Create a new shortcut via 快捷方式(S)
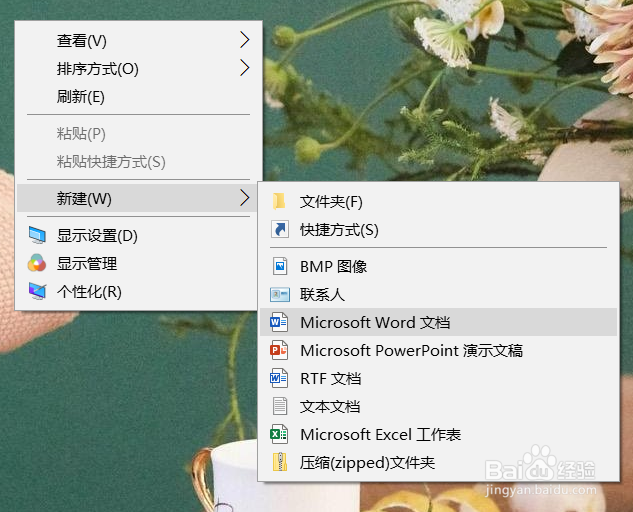 [438, 230]
